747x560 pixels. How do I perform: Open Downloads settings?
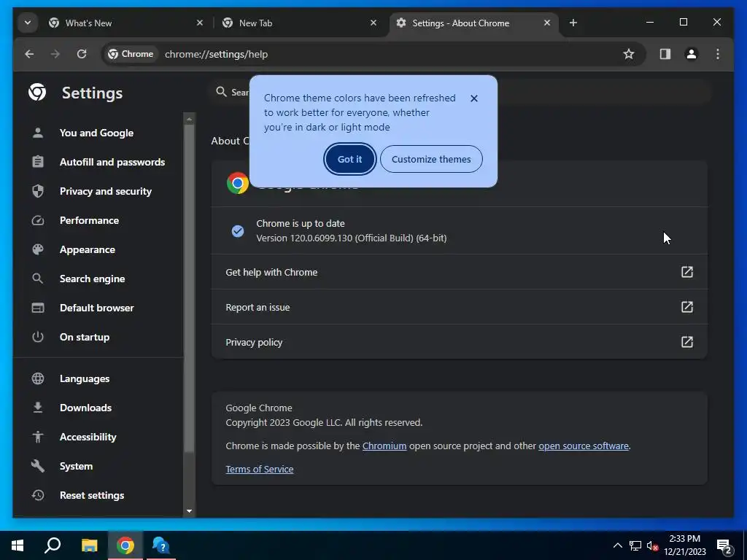pyautogui.click(x=98, y=408)
